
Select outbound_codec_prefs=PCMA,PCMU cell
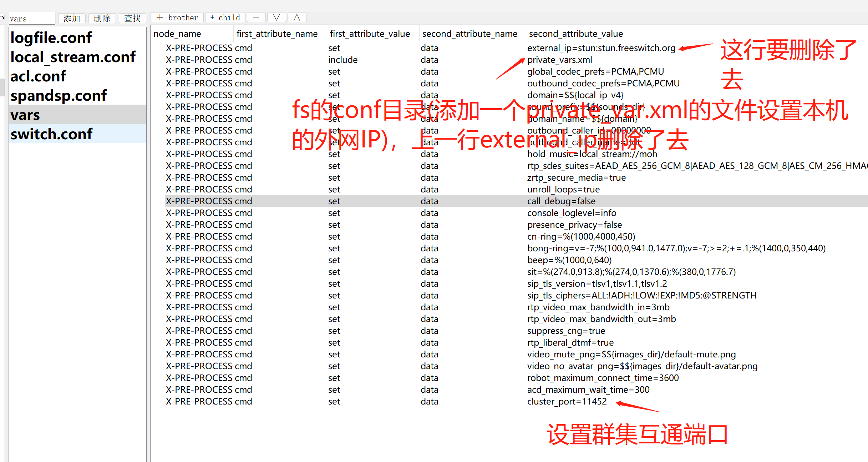pos(603,83)
